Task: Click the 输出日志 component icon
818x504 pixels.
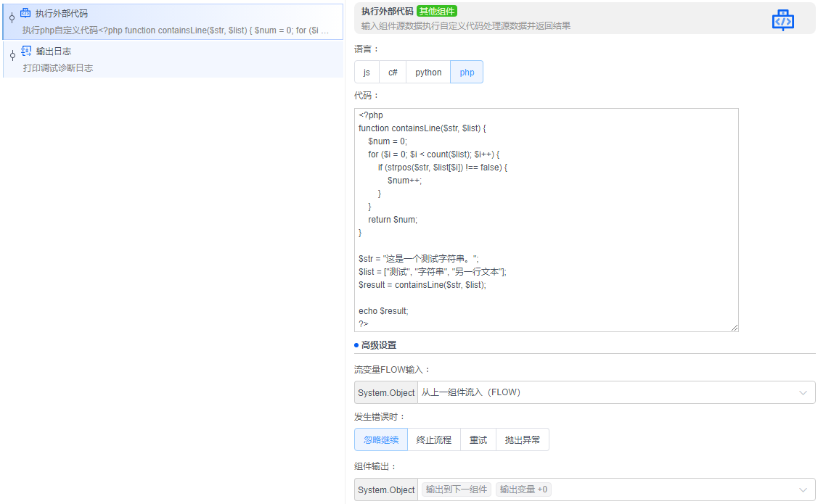Action: point(28,51)
